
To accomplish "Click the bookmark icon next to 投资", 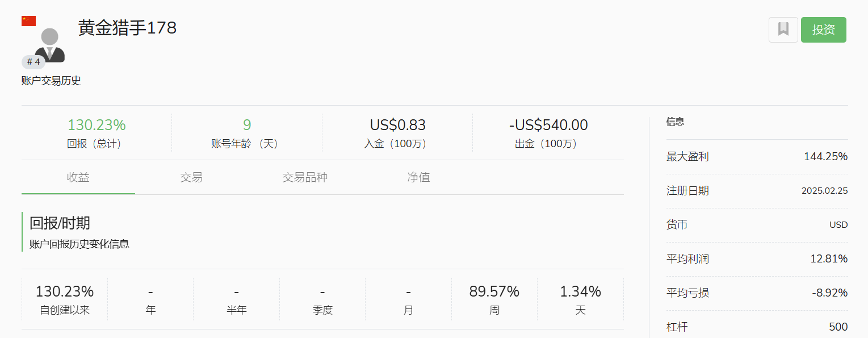I will coord(783,30).
